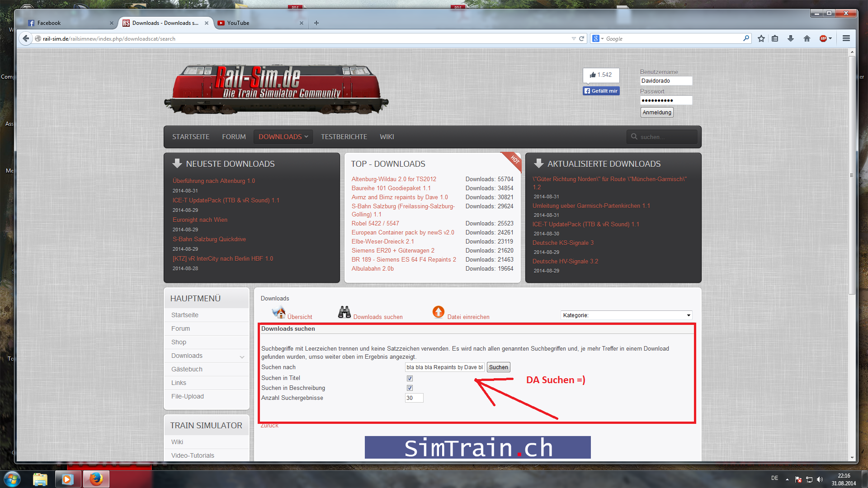The height and width of the screenshot is (488, 868).
Task: Toggle the Suchen in Beschreibung checkbox
Action: [410, 388]
